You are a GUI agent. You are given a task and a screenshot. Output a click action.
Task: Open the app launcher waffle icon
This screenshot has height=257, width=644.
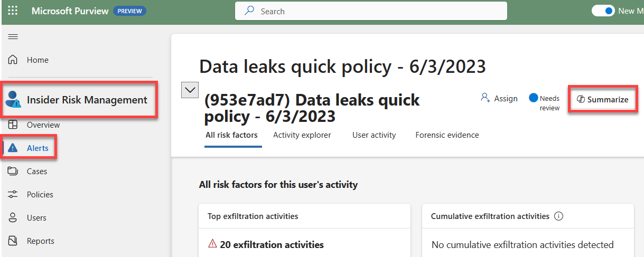pyautogui.click(x=13, y=11)
